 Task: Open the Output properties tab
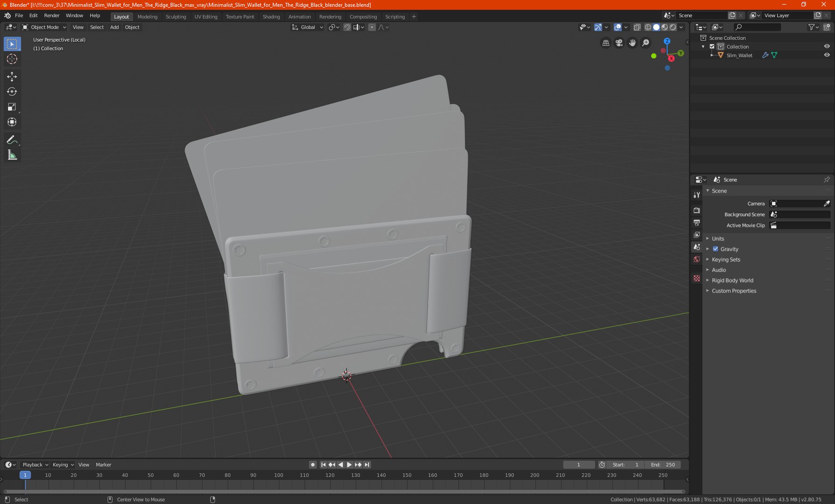coord(697,223)
